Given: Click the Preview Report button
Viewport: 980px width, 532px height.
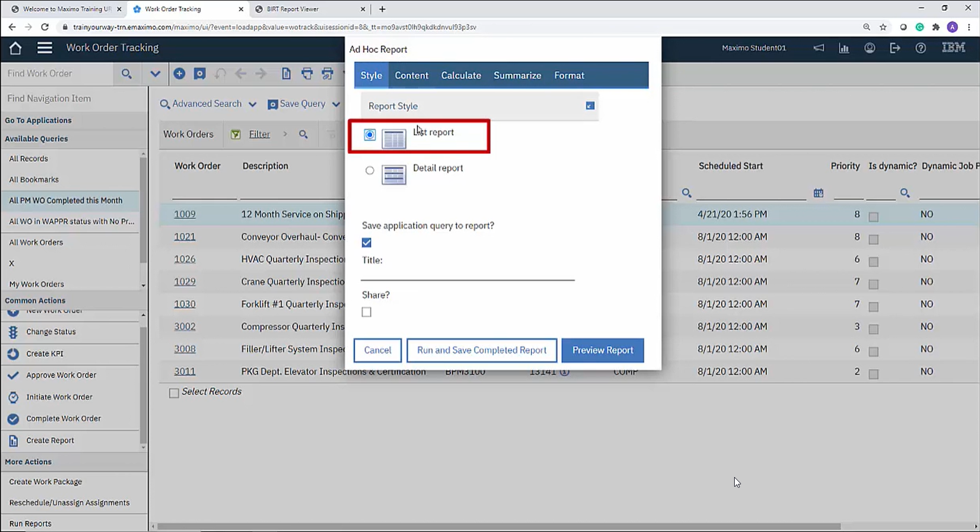Looking at the screenshot, I should pos(602,350).
